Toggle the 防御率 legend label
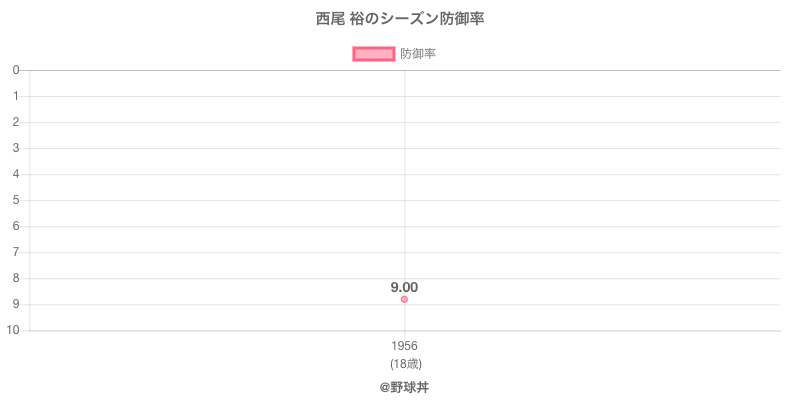This screenshot has height=400, width=800. click(418, 54)
